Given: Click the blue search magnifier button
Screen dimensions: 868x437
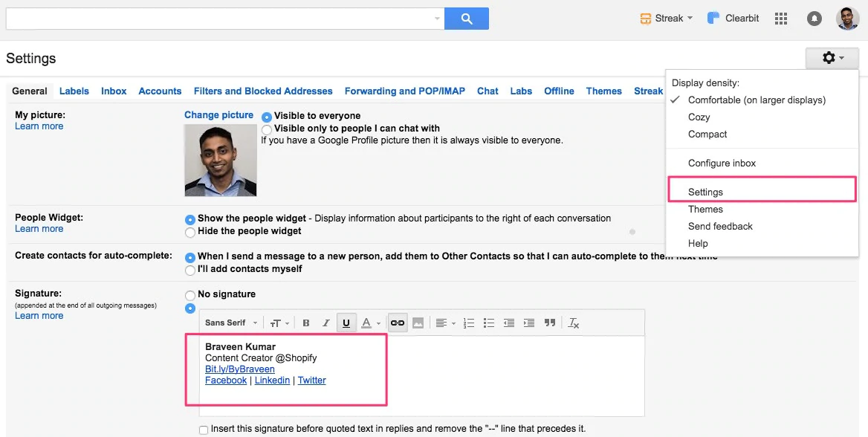Looking at the screenshot, I should [466, 19].
